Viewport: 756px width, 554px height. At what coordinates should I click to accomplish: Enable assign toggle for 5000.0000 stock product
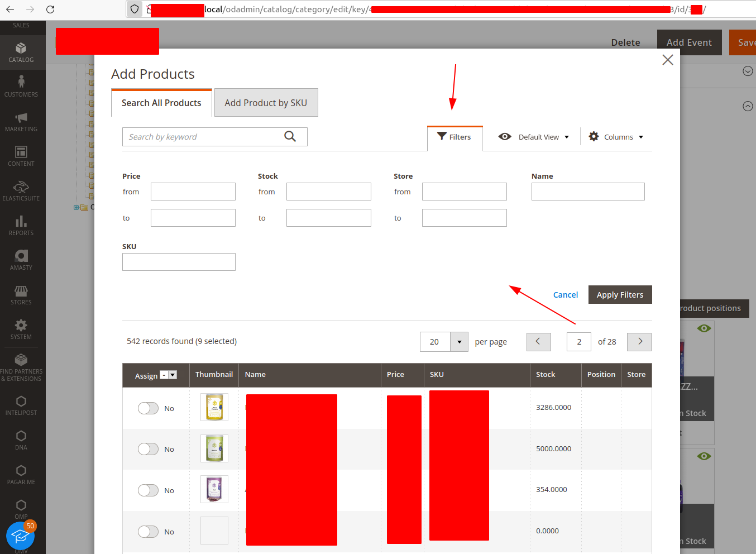pyautogui.click(x=148, y=449)
